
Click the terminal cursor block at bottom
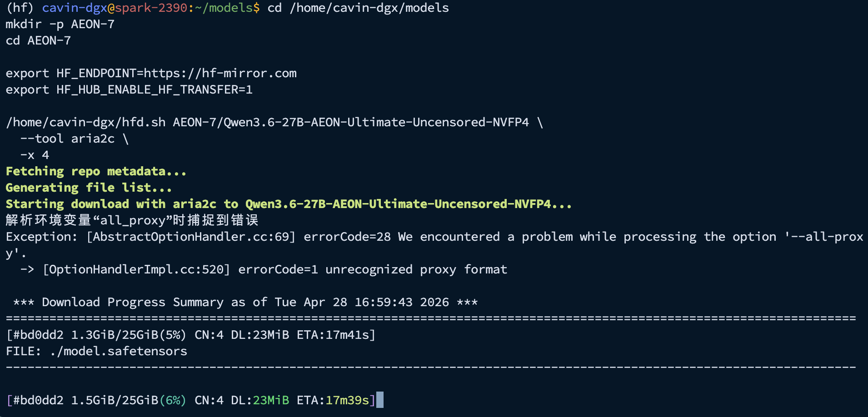click(380, 400)
